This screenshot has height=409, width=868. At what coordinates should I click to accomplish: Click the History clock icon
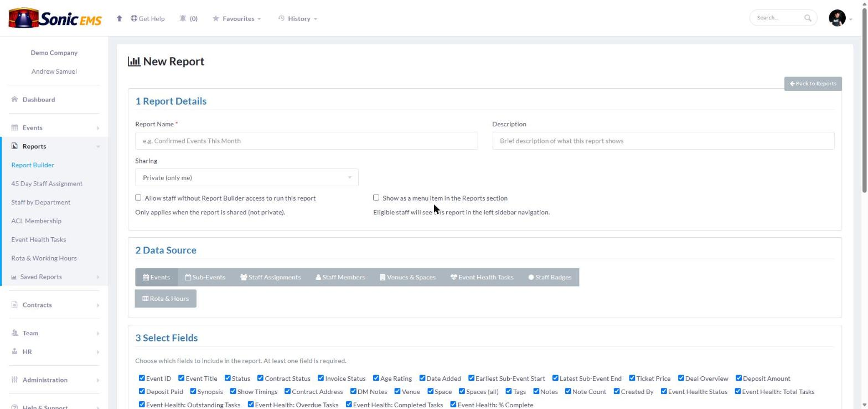point(281,18)
